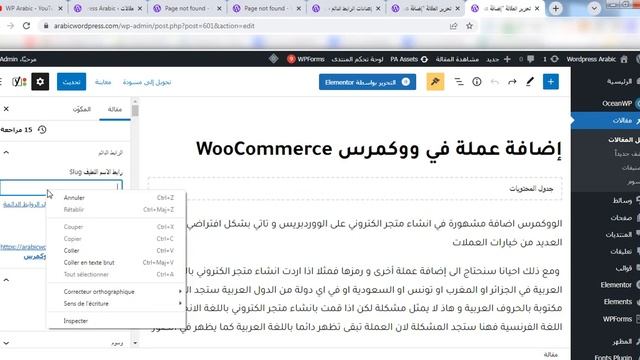Open المظهر appearance in the admin menu

[x=622, y=341]
